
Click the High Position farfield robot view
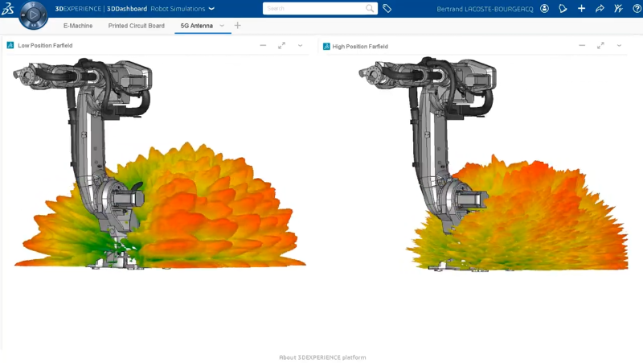pyautogui.click(x=493, y=164)
